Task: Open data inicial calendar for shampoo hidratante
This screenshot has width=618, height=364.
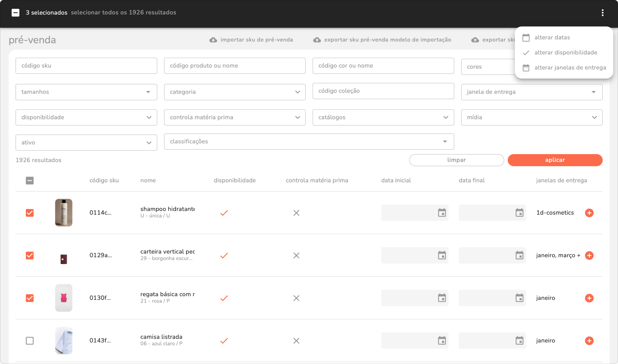Action: point(442,213)
